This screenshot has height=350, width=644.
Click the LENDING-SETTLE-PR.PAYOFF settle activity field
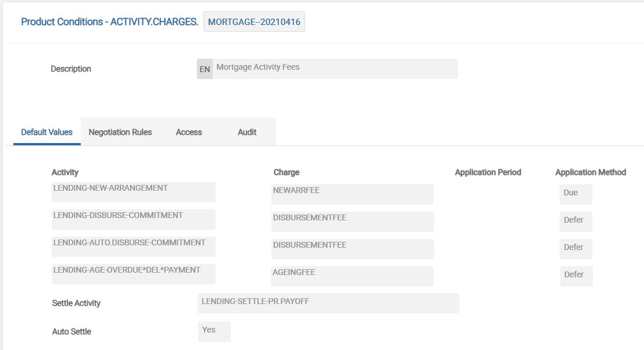(x=328, y=303)
